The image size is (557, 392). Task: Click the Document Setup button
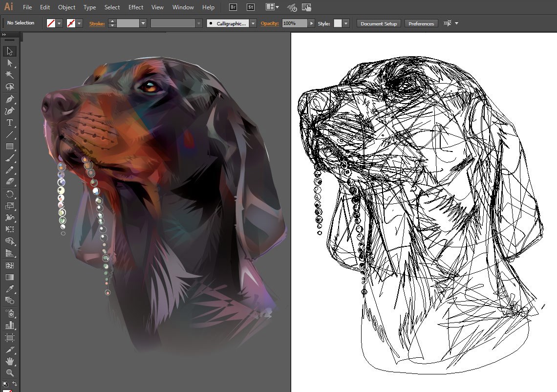pos(379,23)
